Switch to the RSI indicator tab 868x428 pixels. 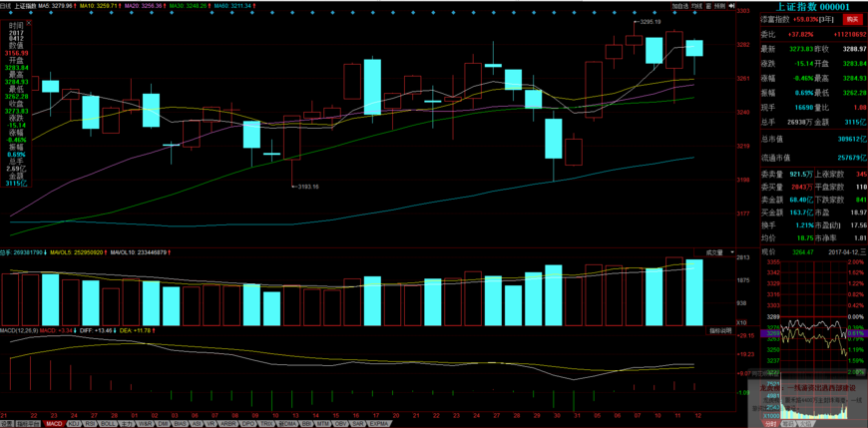[90, 424]
